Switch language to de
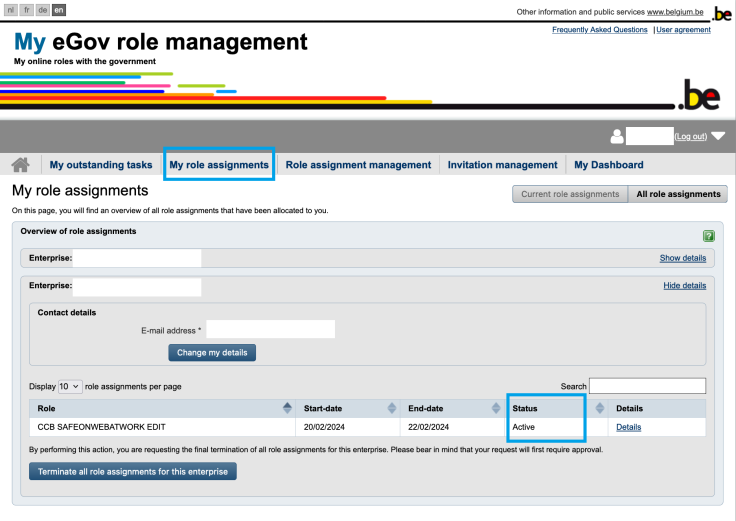The width and height of the screenshot is (736, 521). point(43,10)
